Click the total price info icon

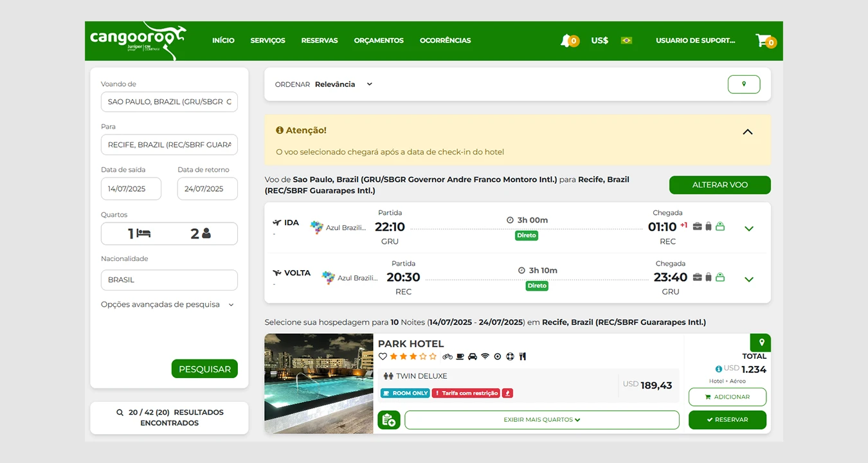(x=718, y=369)
